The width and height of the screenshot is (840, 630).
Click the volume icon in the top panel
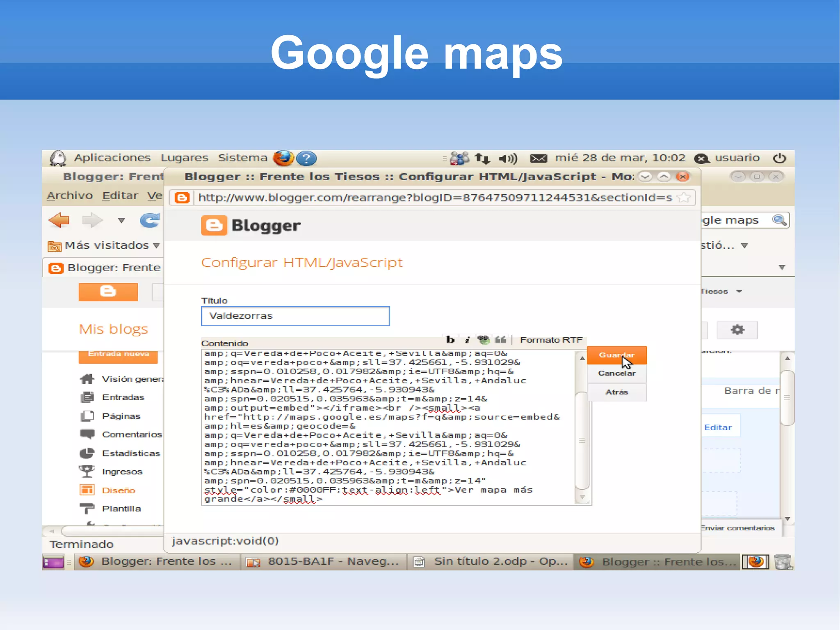coord(508,158)
